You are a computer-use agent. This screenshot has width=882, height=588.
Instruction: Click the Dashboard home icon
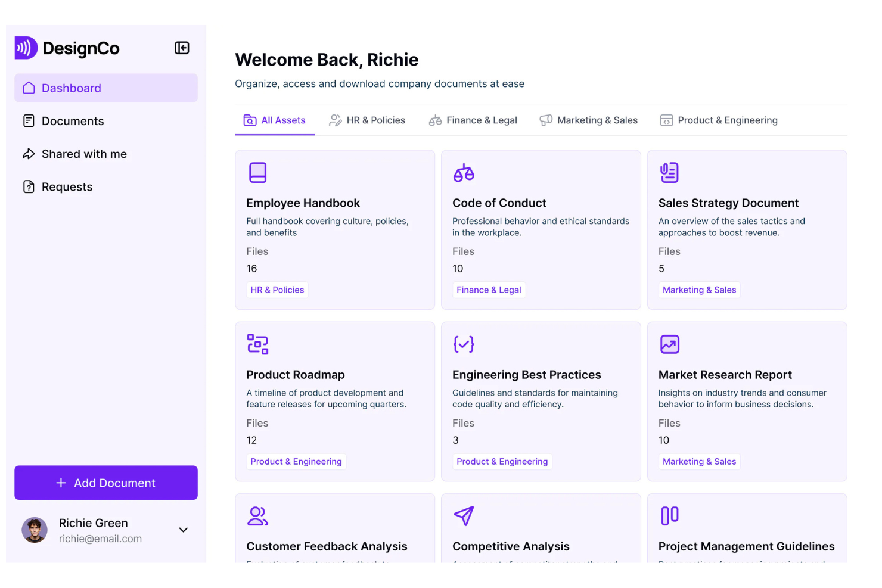tap(29, 88)
